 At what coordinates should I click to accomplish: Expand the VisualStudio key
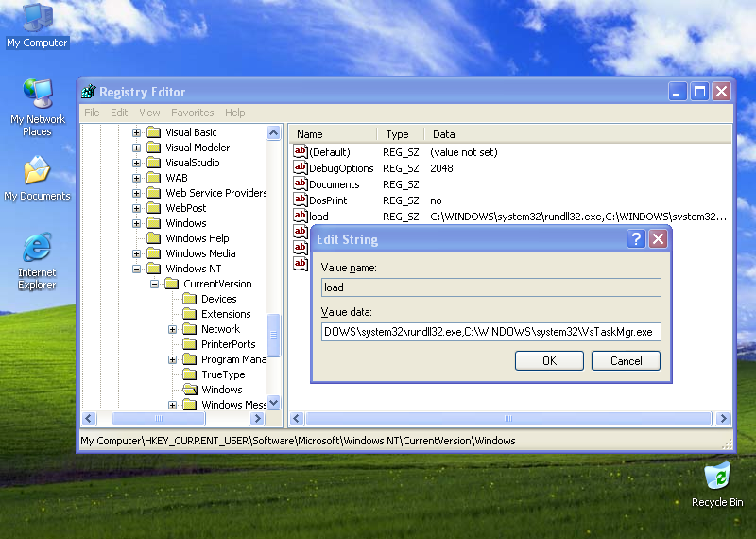(x=136, y=163)
